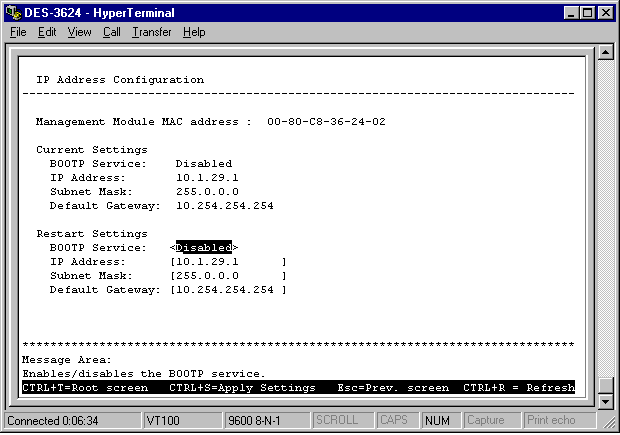Image resolution: width=620 pixels, height=435 pixels.
Task: Open the File menu
Action: 18,32
